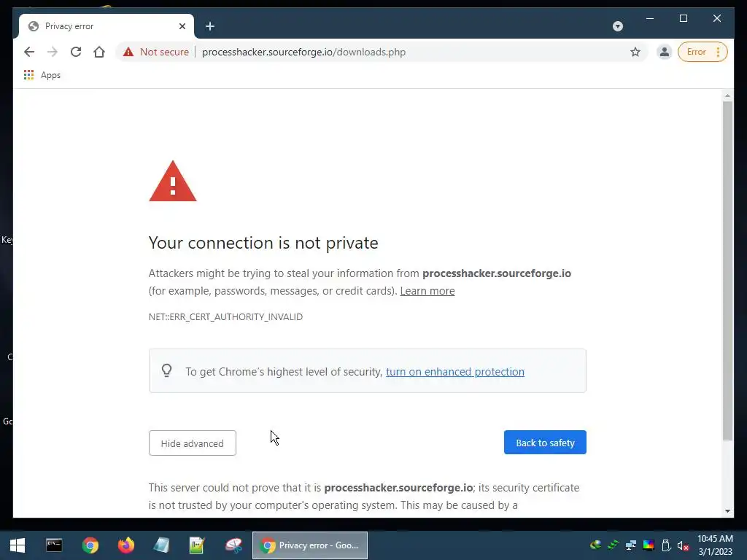The image size is (747, 560).
Task: Launch Firefox from the taskbar
Action: (x=126, y=545)
